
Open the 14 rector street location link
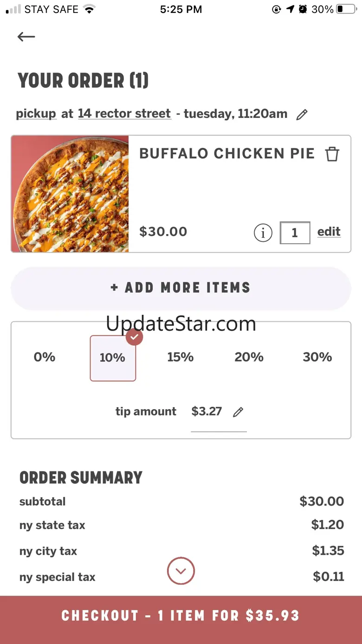coord(124,114)
